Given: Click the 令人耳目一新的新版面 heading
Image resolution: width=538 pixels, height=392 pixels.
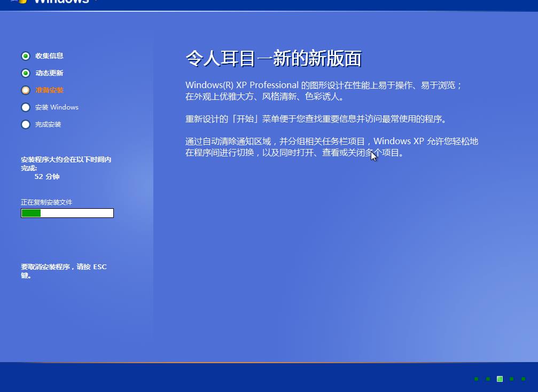Looking at the screenshot, I should click(274, 58).
